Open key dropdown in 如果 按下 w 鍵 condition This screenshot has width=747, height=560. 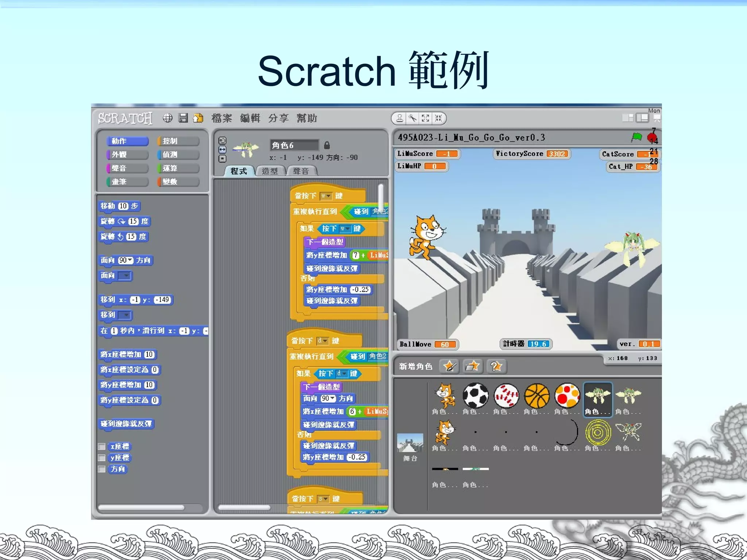pos(345,229)
